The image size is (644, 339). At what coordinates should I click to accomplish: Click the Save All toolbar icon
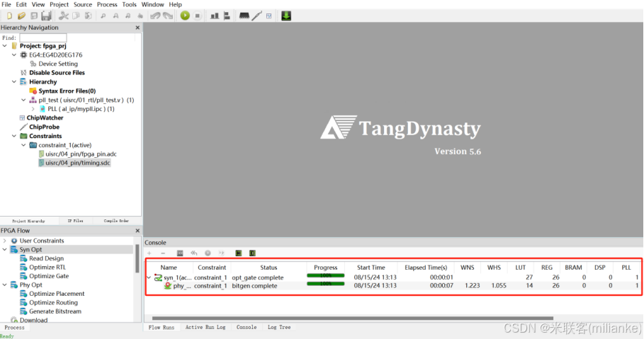(x=46, y=16)
